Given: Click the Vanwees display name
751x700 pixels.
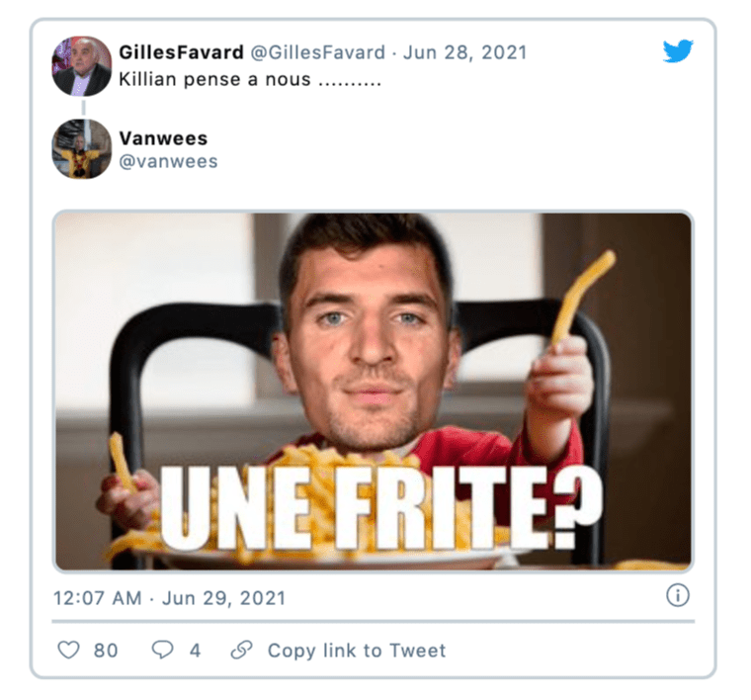Looking at the screenshot, I should coord(163,138).
